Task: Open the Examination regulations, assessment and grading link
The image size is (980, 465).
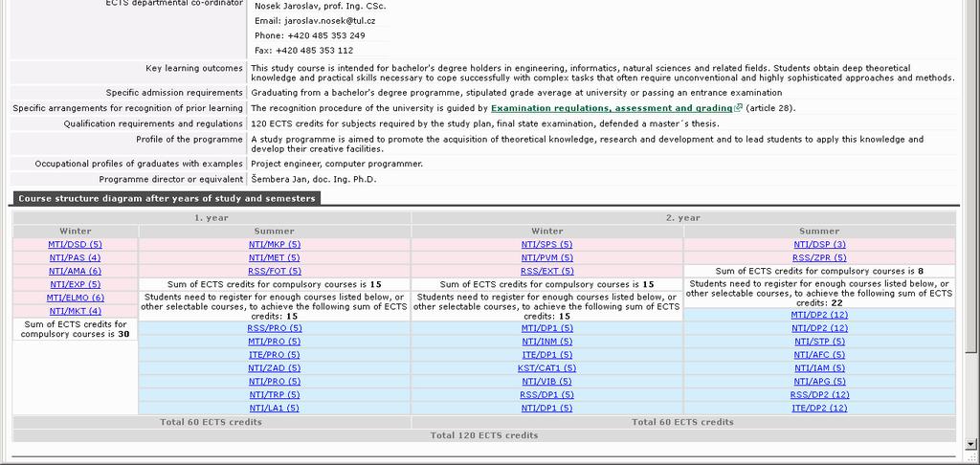Action: [612, 108]
